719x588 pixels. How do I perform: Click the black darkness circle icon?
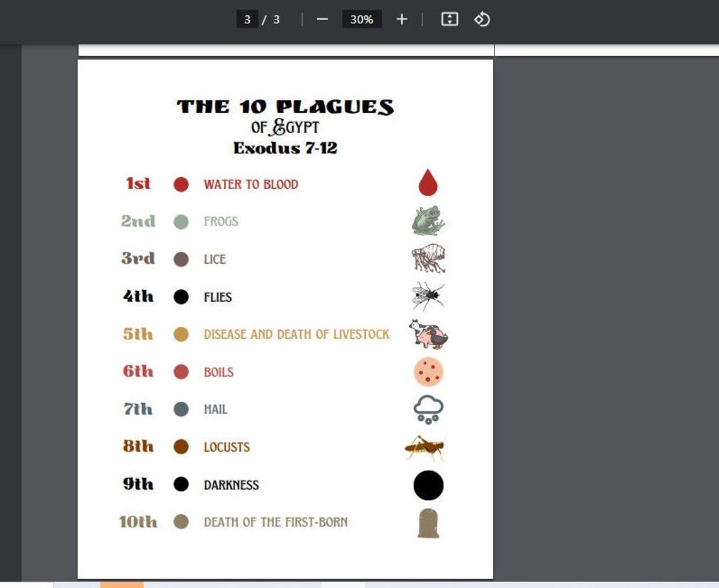pos(427,485)
